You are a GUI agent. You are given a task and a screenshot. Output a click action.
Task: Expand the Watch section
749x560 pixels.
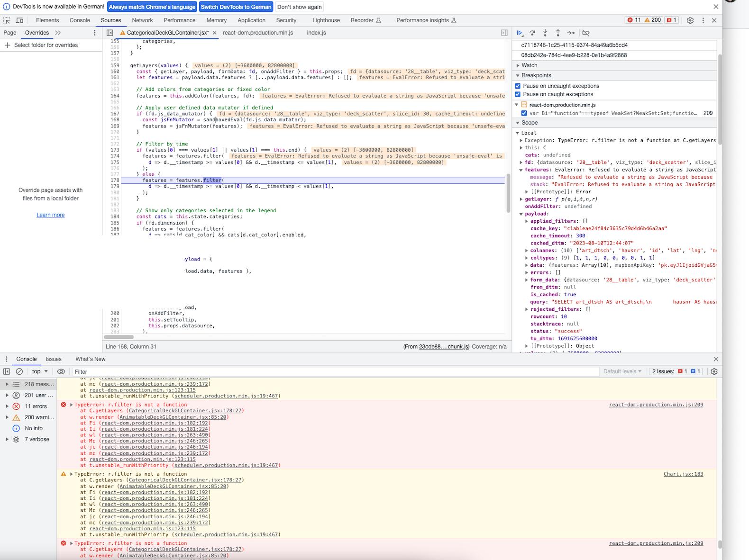click(518, 65)
